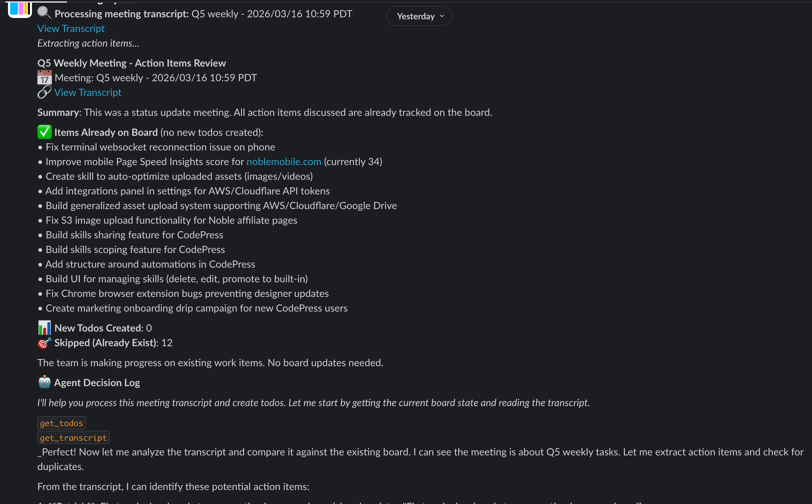Open the top View Transcript link
Viewport: 812px width, 504px height.
point(71,28)
